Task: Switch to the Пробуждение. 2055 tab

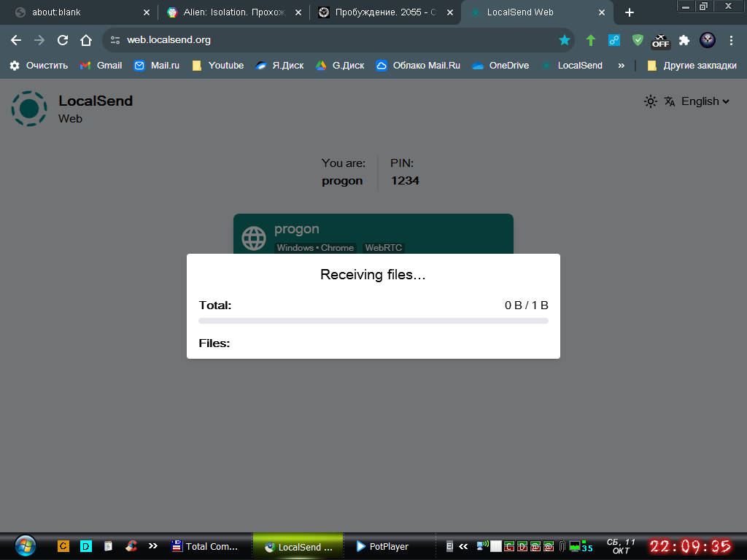Action: (x=384, y=12)
